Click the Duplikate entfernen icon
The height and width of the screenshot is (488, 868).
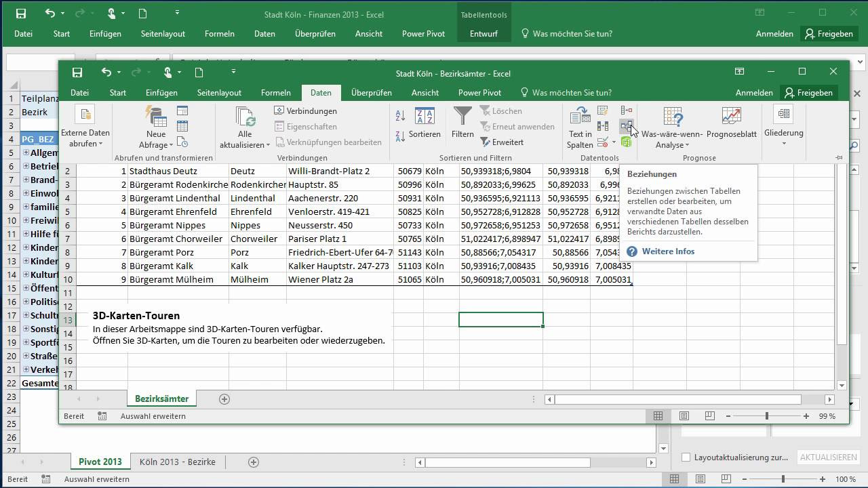(602, 126)
